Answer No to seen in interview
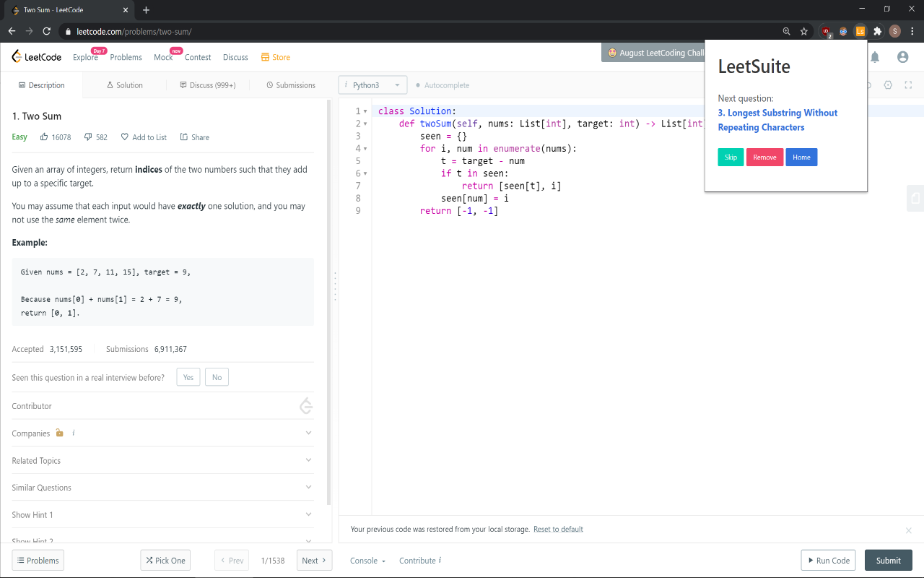The width and height of the screenshot is (924, 578). tap(217, 377)
